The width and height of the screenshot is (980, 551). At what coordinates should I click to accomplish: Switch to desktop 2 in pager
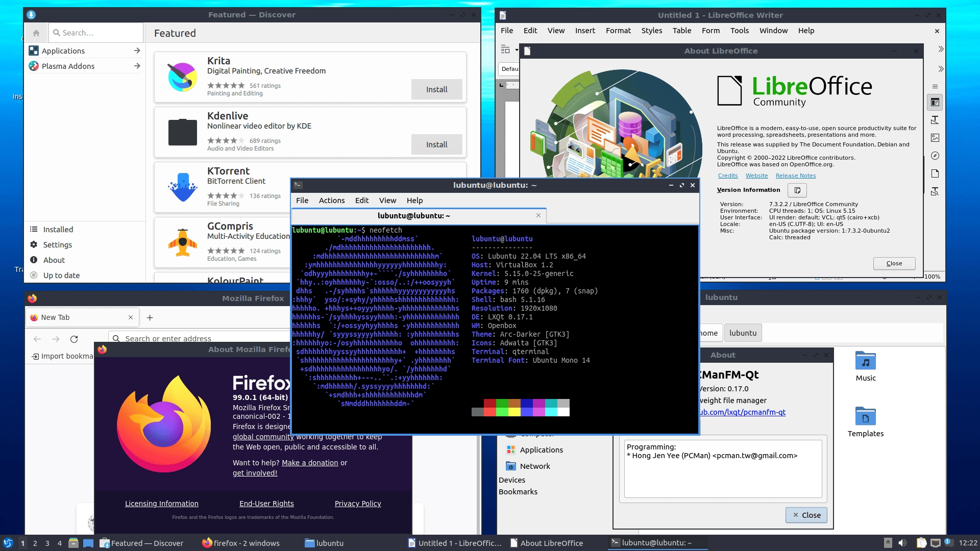tap(35, 543)
